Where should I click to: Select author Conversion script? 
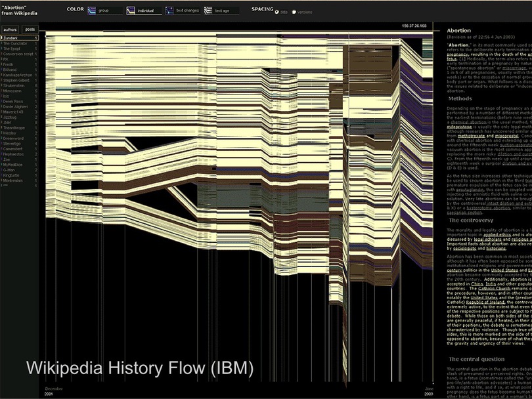click(19, 54)
